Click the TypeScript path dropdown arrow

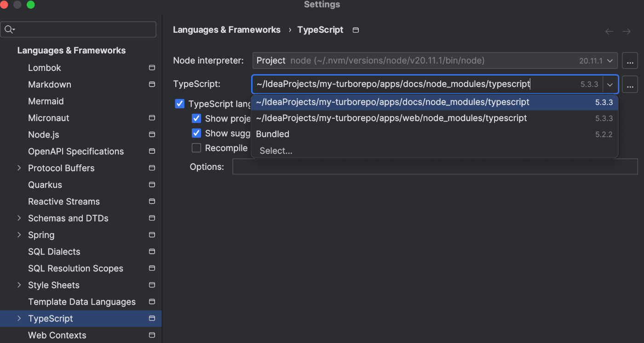click(x=610, y=85)
